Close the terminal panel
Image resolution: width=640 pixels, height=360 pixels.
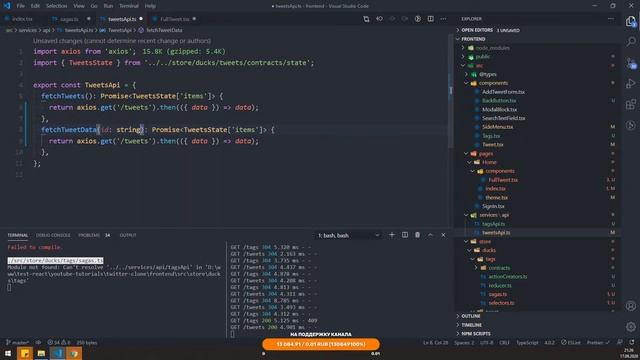click(443, 235)
